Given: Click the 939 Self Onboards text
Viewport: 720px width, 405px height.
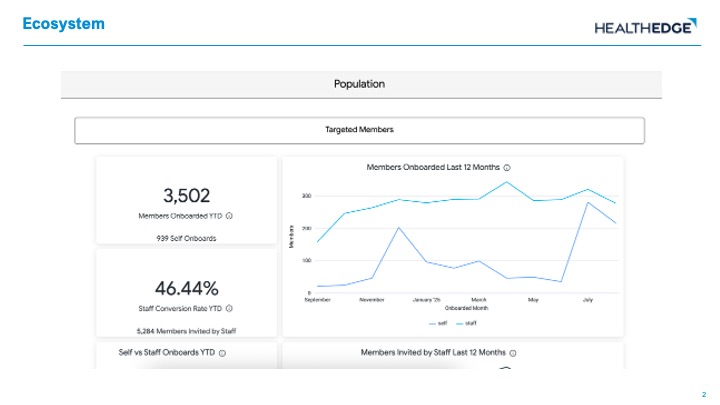Looking at the screenshot, I should [x=186, y=238].
